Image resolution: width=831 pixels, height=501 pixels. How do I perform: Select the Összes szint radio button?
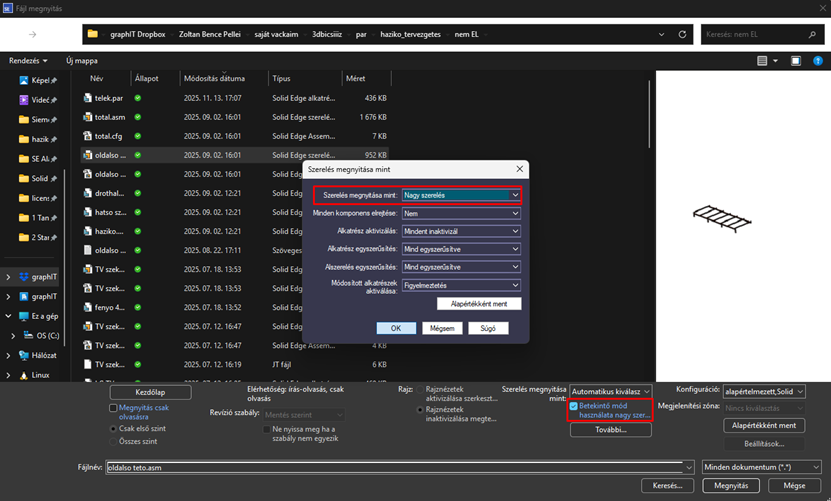[112, 441]
